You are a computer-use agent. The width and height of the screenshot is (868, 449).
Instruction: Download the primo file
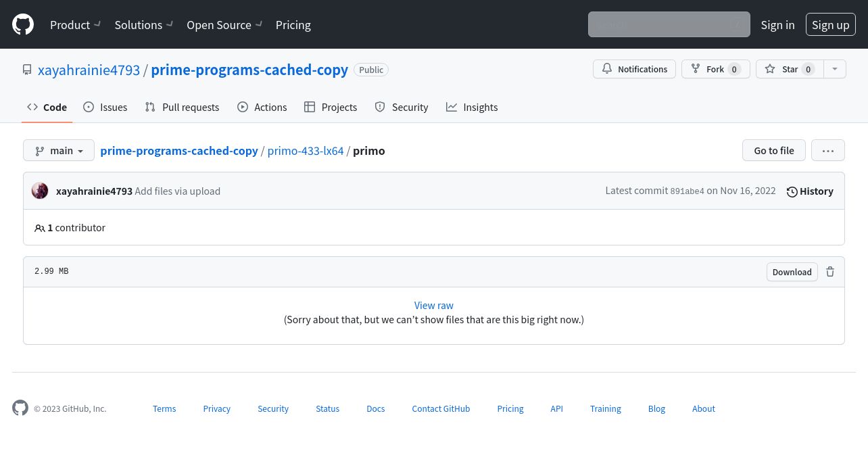[x=792, y=272]
